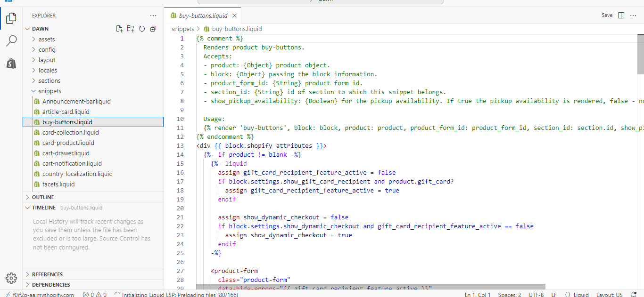644x297 pixels.
Task: Open cart-drawer.liquid from snippets
Action: (66, 153)
